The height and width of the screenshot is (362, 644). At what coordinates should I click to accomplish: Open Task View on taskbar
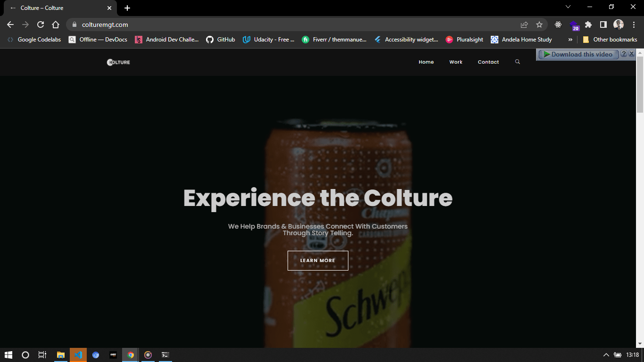[x=42, y=355]
